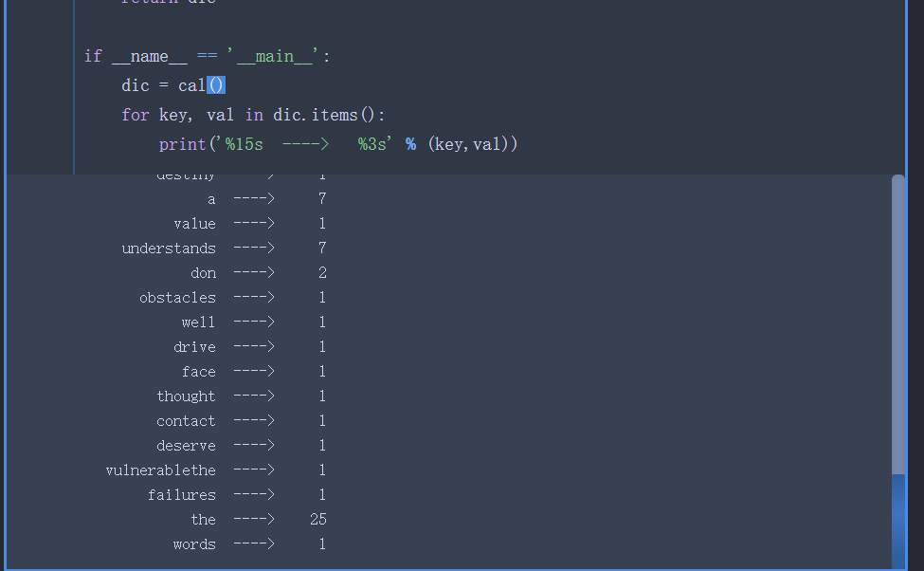Click dic.items() in the for loop
This screenshot has height=571, width=924.
pos(329,115)
